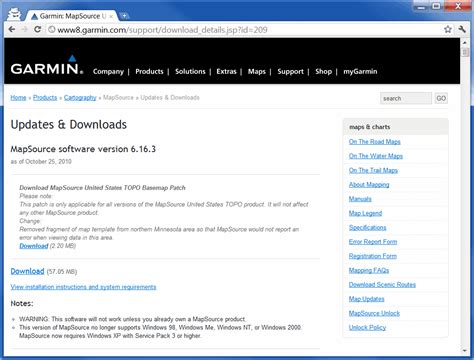Open Mapping FAQs link
This screenshot has height=360, width=474.
click(369, 270)
